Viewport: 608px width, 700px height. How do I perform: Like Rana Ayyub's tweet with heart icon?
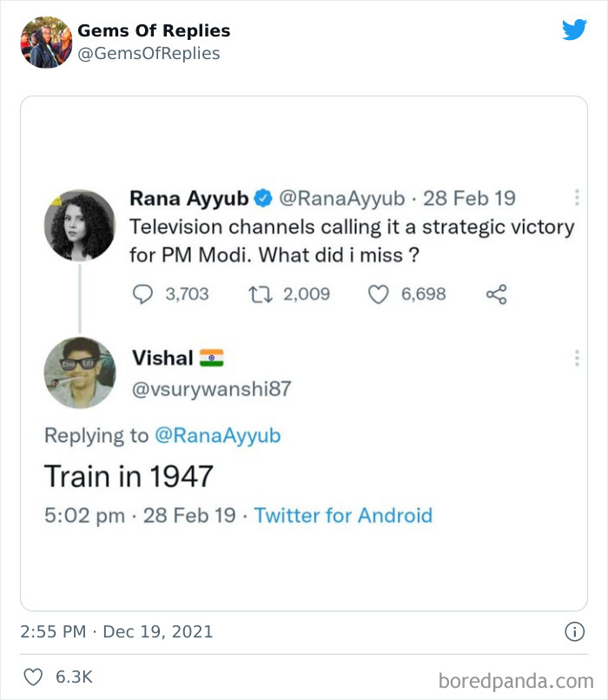[378, 294]
